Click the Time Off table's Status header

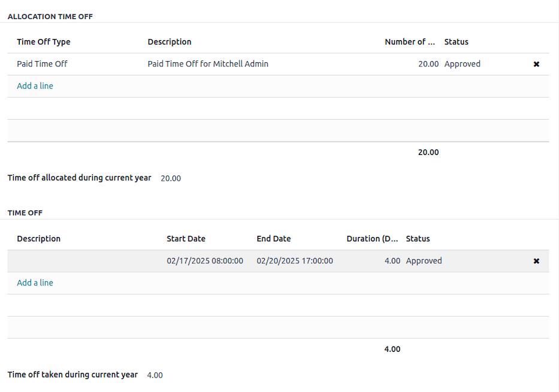418,239
